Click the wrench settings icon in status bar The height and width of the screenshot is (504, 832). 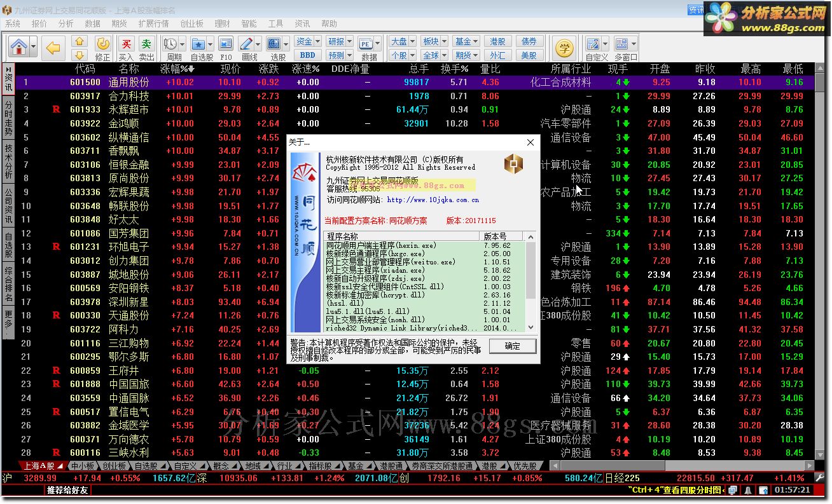(819, 478)
